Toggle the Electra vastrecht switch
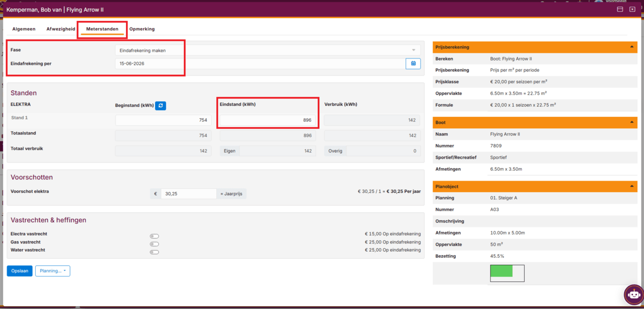The image size is (644, 309). tap(155, 236)
